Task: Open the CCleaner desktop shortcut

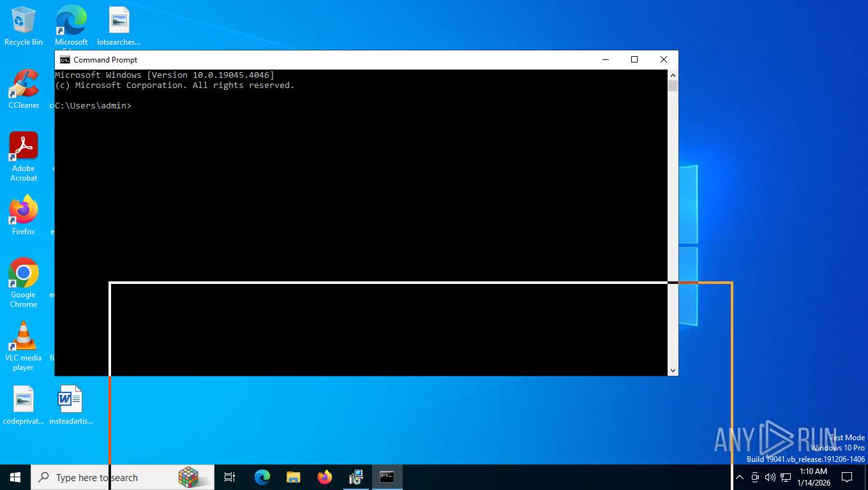Action: [x=24, y=89]
